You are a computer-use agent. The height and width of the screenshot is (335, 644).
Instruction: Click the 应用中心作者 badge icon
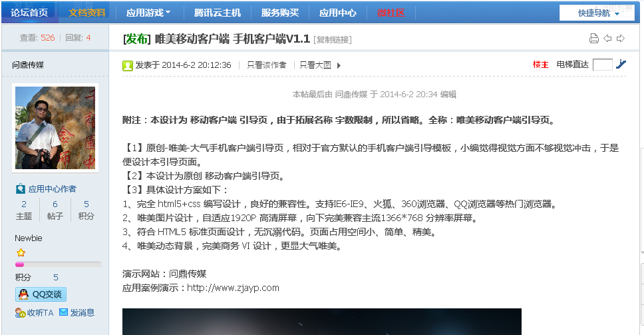(21, 189)
